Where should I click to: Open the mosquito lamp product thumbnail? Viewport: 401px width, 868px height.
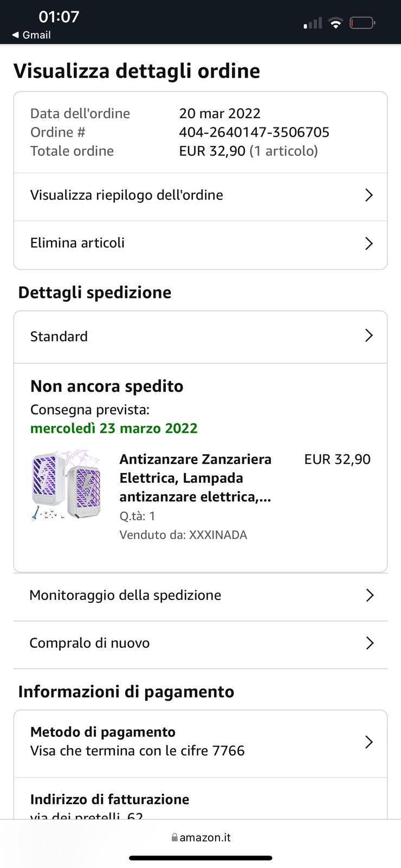click(x=66, y=486)
